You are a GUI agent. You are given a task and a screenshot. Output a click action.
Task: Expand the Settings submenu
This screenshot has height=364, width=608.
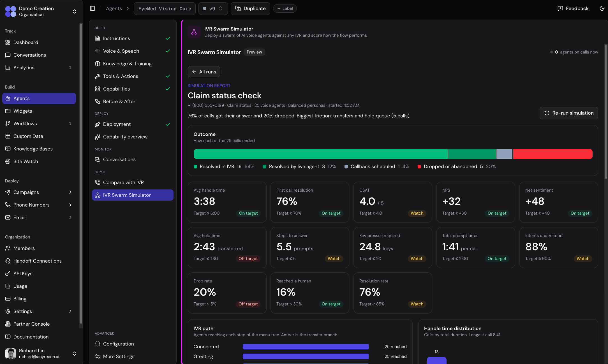tap(70, 311)
